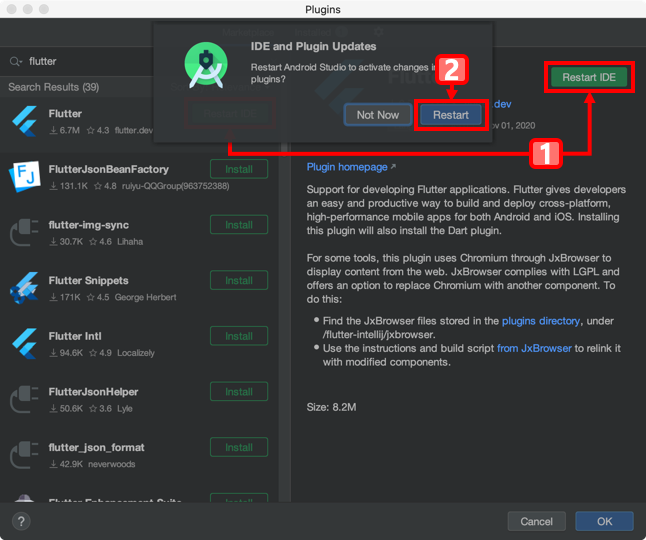This screenshot has width=646, height=540.
Task: Click the Restart button in the dialog
Action: [450, 115]
